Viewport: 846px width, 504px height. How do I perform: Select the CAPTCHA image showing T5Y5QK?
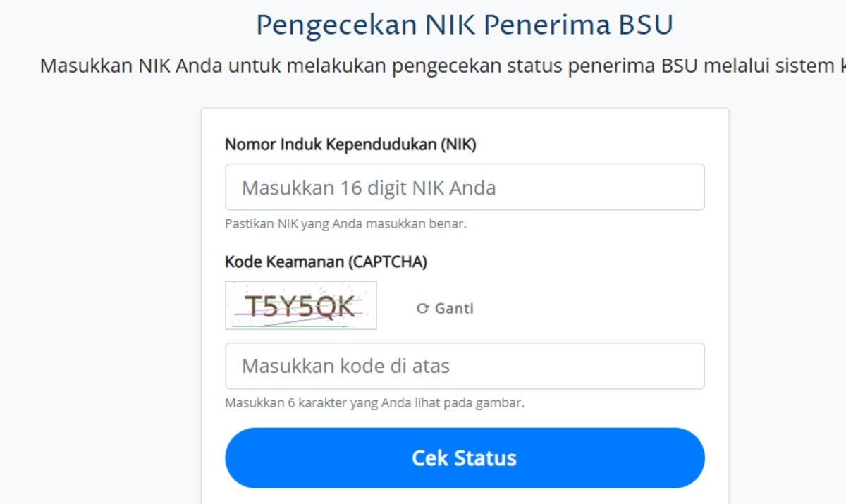coord(300,305)
